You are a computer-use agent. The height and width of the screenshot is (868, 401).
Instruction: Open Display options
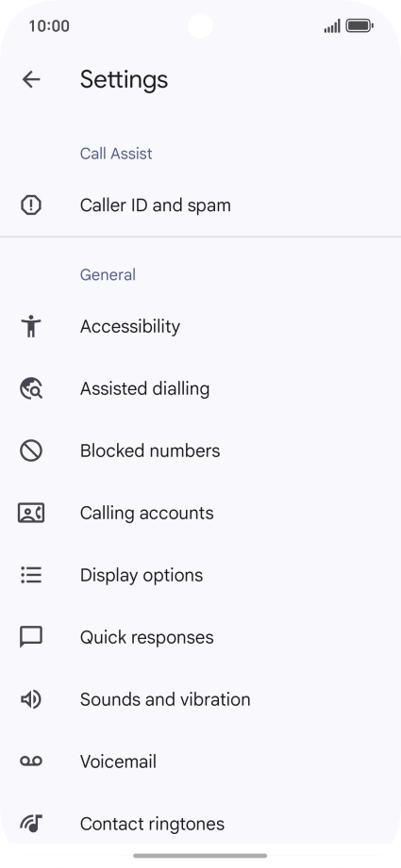tap(200, 575)
